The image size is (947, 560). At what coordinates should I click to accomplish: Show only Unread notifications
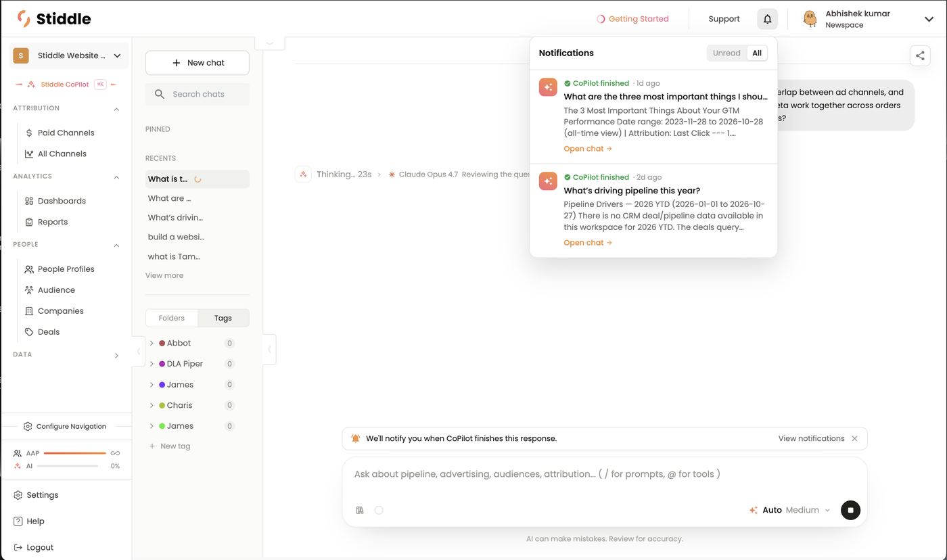(x=726, y=53)
